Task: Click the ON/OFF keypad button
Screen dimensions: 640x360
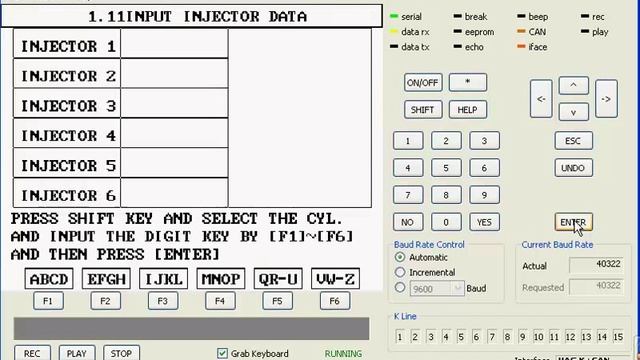Action: coord(423,83)
